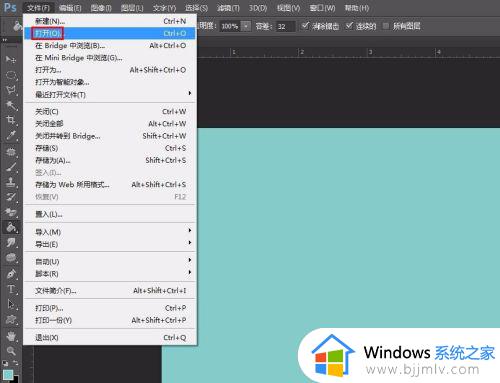
Task: Select the Pen tool
Action: pos(11,274)
